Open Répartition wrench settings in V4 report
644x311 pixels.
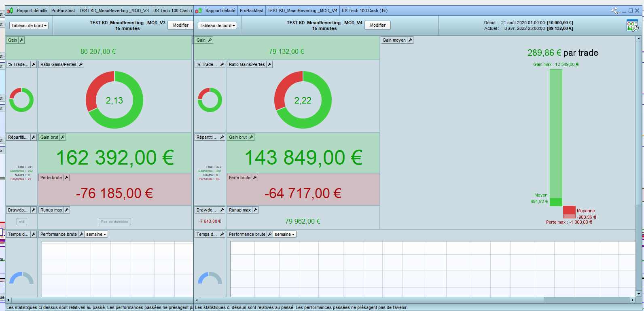[x=222, y=137]
